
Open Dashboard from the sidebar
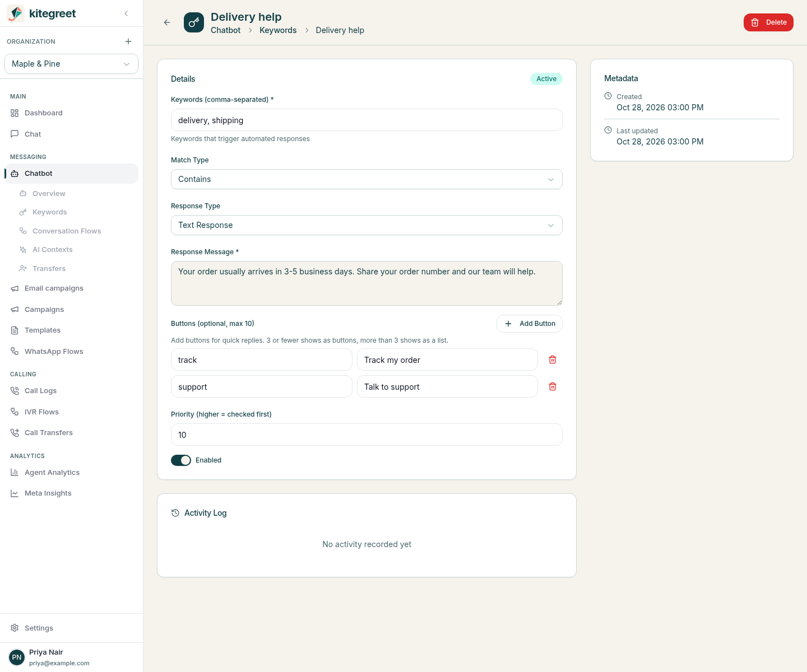[x=71, y=113]
